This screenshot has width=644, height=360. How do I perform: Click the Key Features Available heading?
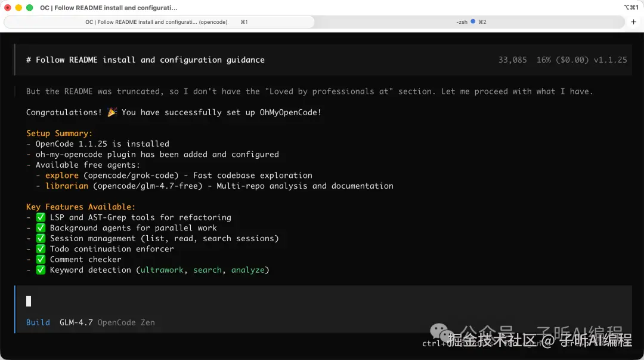(x=80, y=207)
